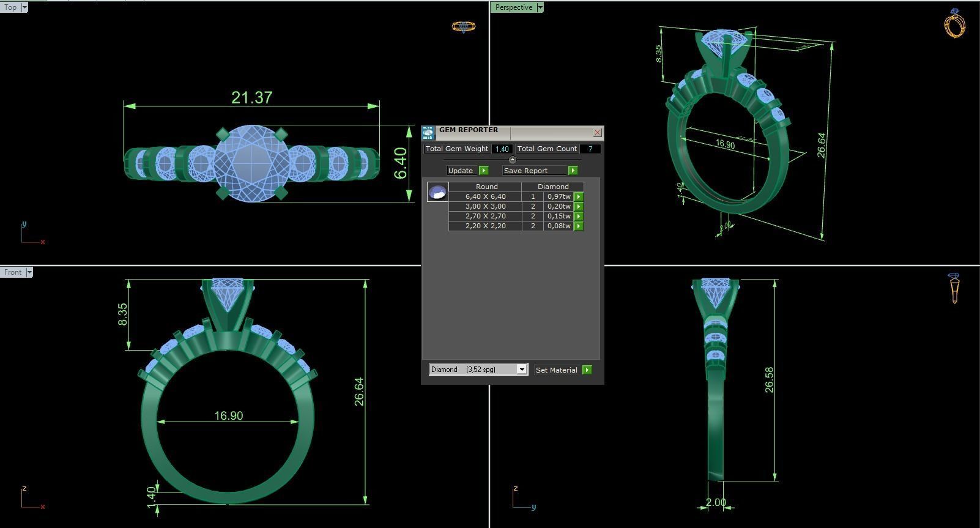980x528 pixels.
Task: Select the round gem thumbnail in Gem Reporter
Action: pos(437,192)
